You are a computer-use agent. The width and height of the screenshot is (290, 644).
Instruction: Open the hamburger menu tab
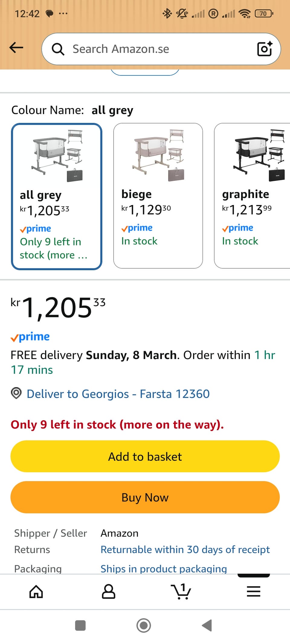click(x=253, y=591)
